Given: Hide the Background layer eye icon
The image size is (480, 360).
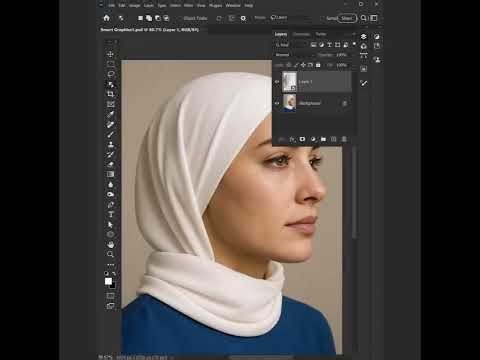Looking at the screenshot, I should 277,103.
